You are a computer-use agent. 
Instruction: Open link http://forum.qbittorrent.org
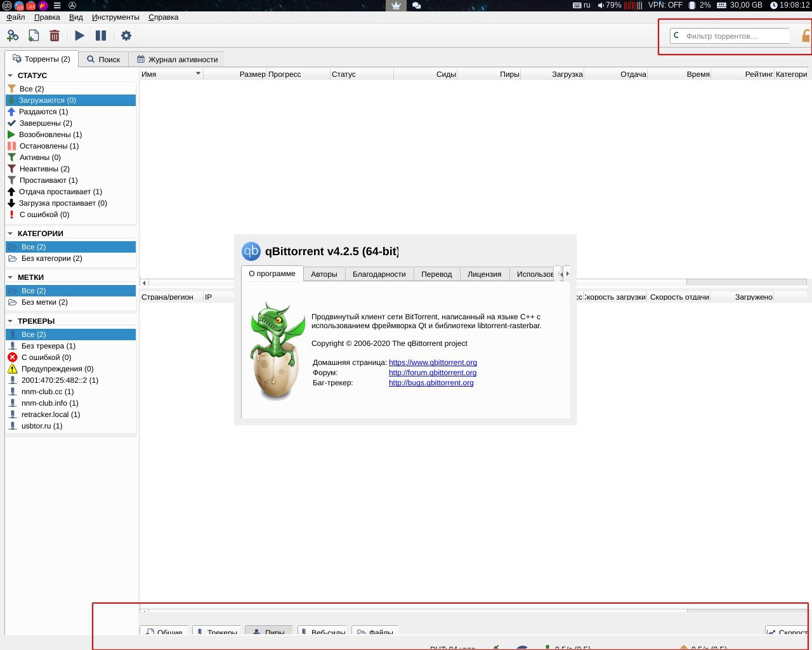point(433,373)
